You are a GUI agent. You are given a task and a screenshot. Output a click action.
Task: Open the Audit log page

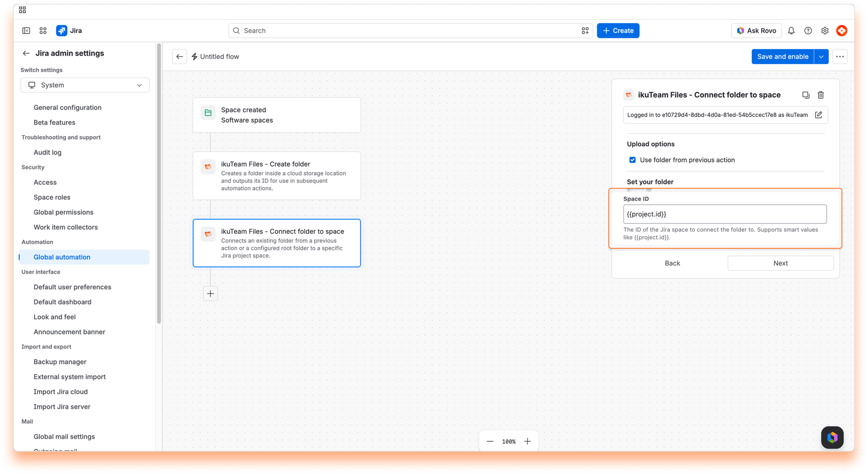48,152
